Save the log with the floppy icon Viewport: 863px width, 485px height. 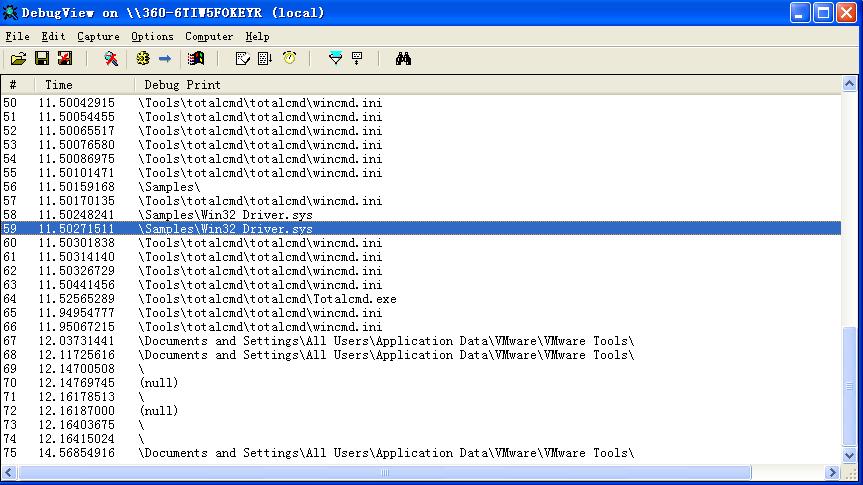coord(42,58)
